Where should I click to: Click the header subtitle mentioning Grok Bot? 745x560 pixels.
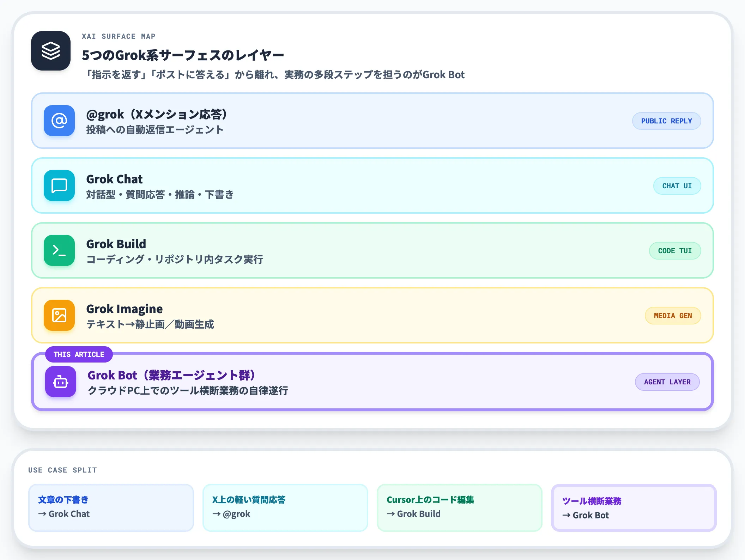click(275, 75)
